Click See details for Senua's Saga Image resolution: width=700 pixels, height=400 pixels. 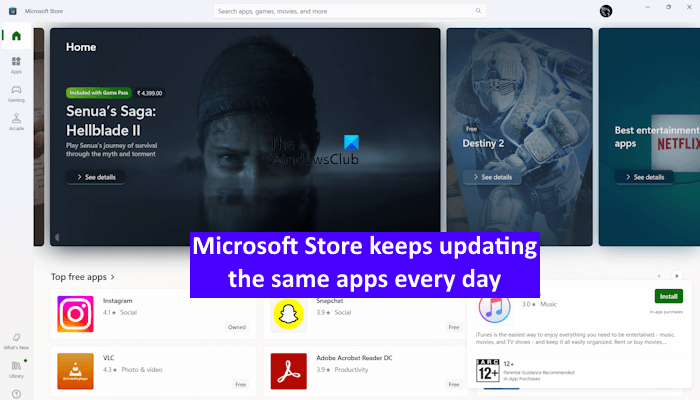(x=96, y=177)
